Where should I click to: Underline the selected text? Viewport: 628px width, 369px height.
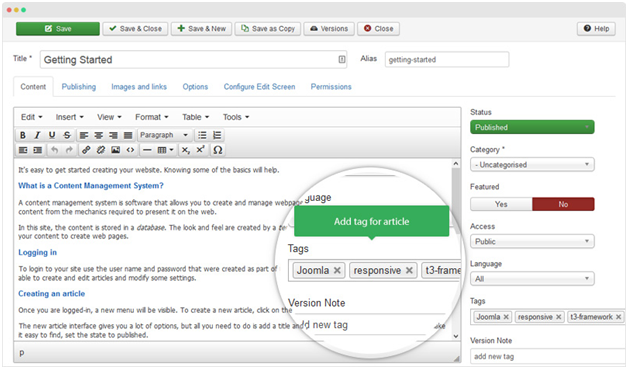[52, 135]
